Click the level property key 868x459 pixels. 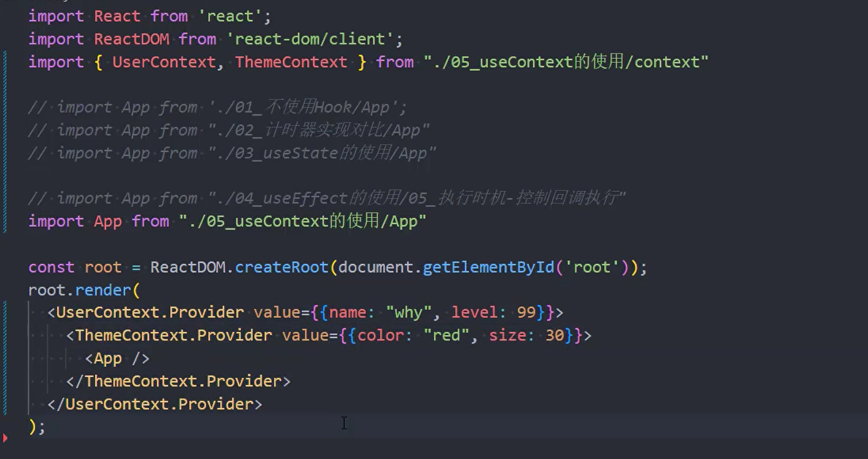pyautogui.click(x=474, y=312)
